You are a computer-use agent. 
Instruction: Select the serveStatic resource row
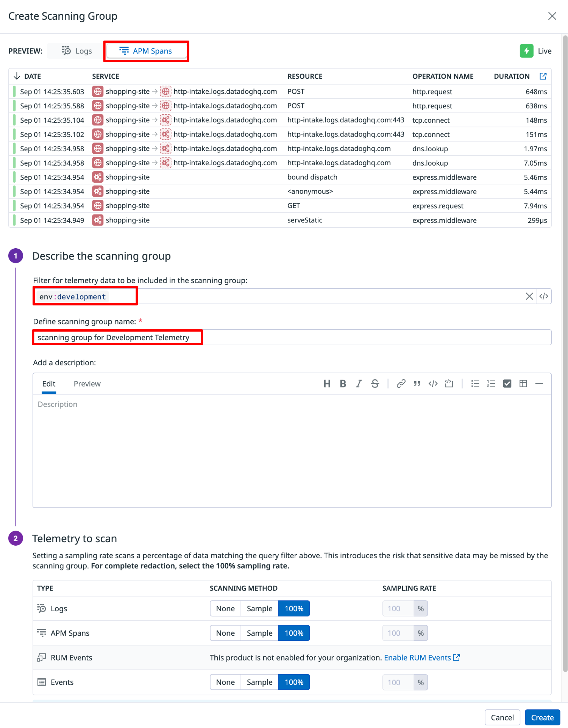pos(280,220)
